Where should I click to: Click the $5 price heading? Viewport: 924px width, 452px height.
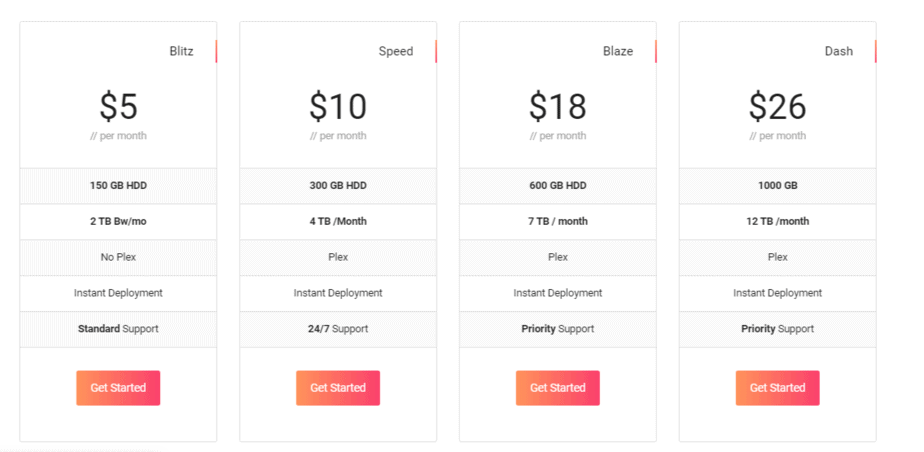[x=118, y=106]
